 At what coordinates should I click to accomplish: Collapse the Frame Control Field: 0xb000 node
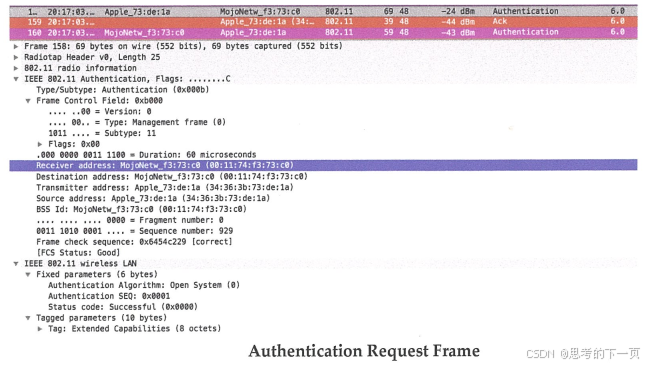pos(28,101)
